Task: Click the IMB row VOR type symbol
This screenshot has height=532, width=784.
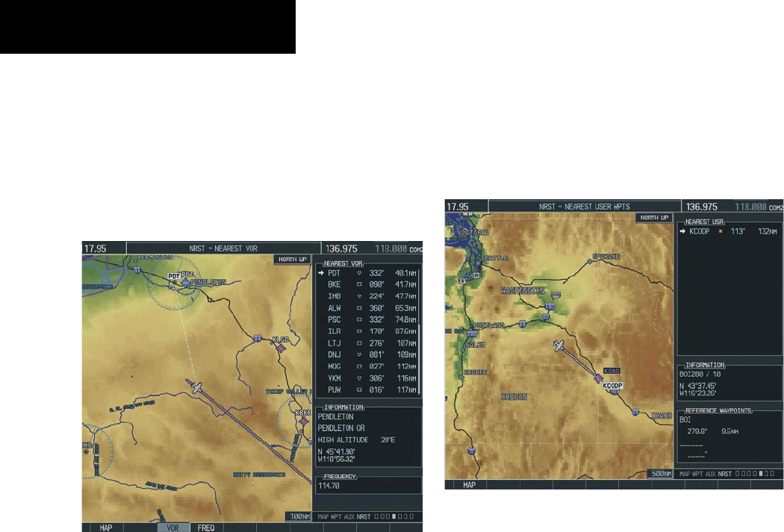Action: [359, 296]
